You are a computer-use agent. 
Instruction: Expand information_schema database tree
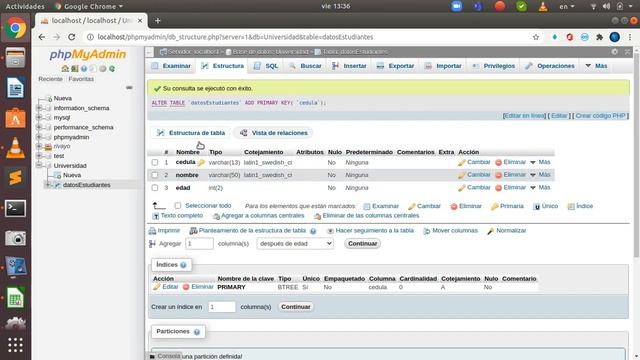pyautogui.click(x=39, y=108)
